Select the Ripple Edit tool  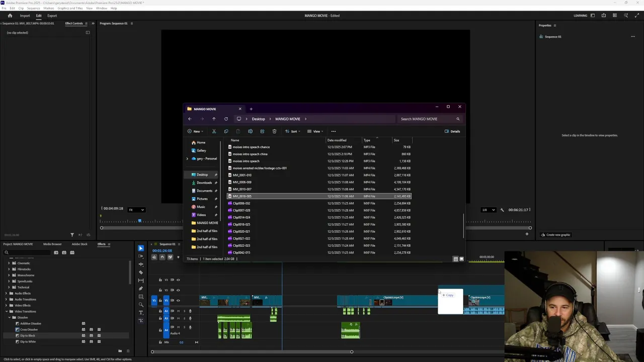(141, 264)
